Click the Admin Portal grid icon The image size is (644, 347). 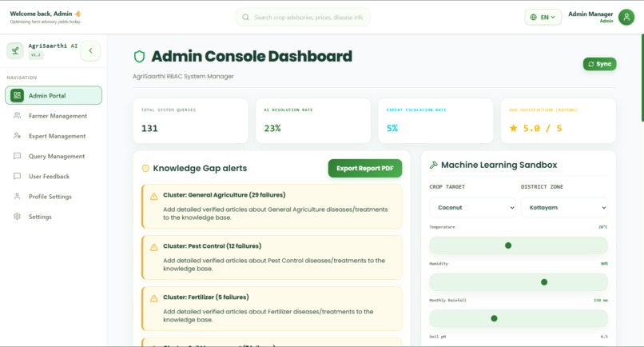17,95
